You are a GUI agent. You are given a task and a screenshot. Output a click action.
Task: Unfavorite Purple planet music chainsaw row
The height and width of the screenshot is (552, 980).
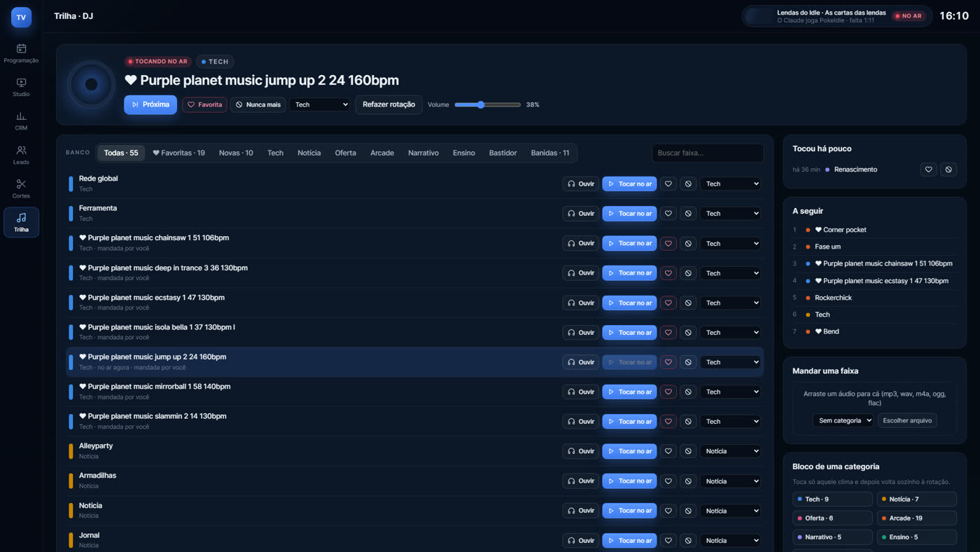pyautogui.click(x=668, y=244)
